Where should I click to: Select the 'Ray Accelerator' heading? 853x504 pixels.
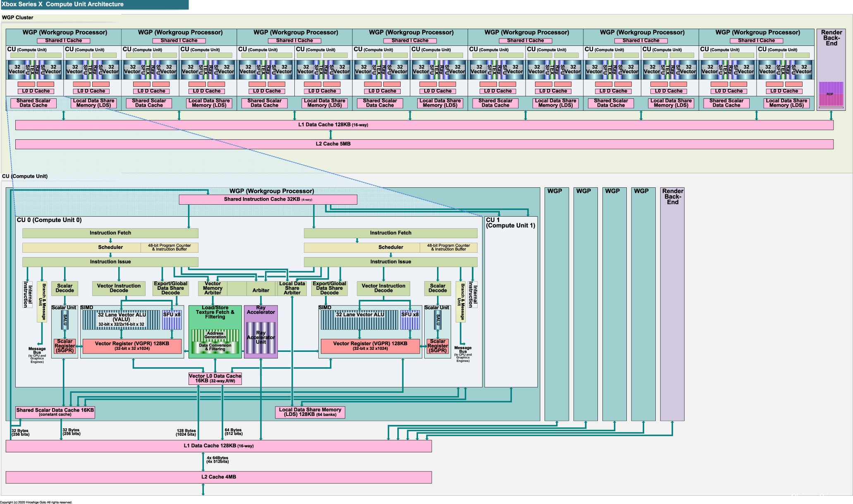tap(261, 310)
